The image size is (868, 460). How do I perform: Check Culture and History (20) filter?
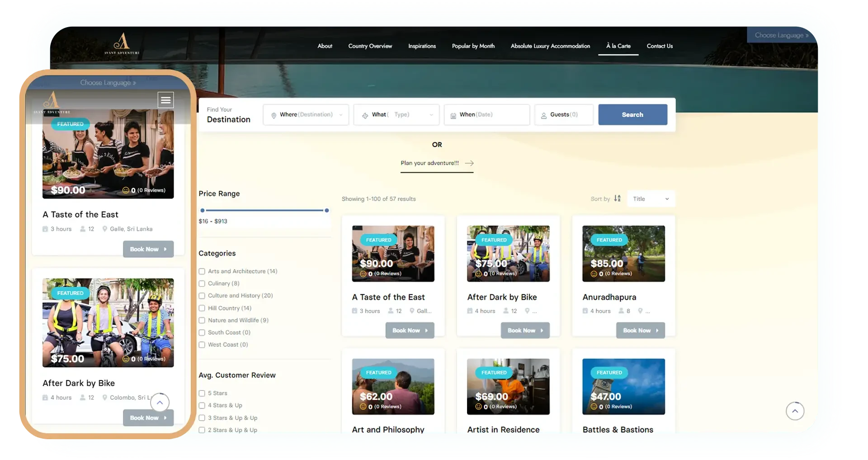coord(202,296)
